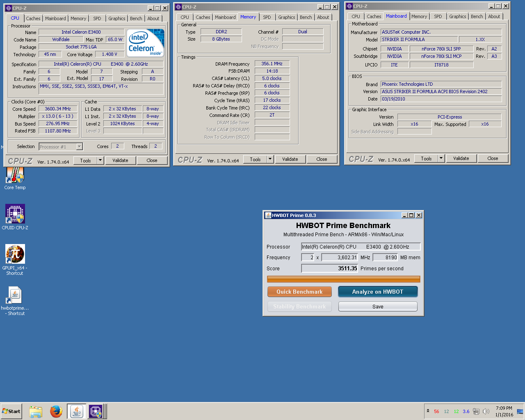
Task: Open SPD tab in Memory CPU-Z window
Action: (267, 17)
